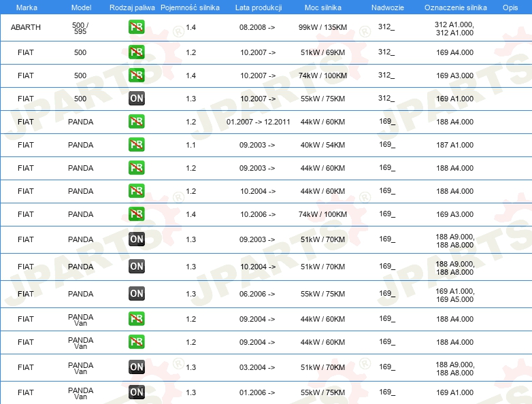This screenshot has width=532, height=404.
Task: Click the Nadwozie column header
Action: tap(388, 7)
